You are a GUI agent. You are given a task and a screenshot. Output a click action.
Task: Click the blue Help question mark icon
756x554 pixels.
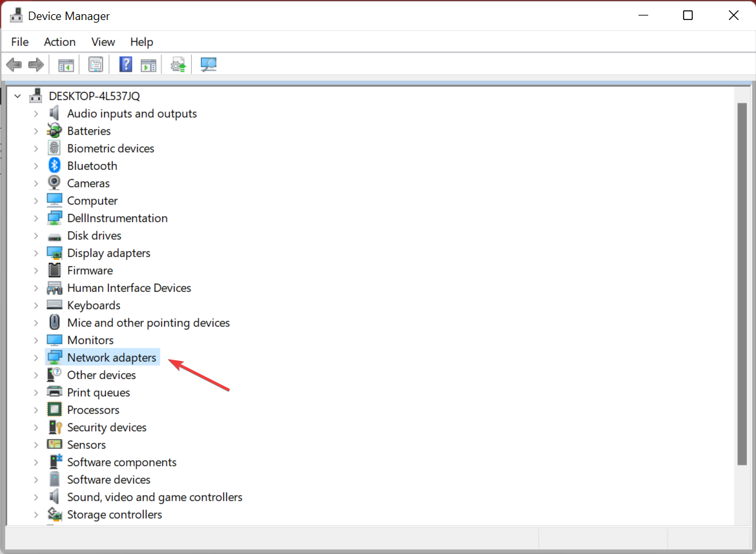[x=126, y=65]
